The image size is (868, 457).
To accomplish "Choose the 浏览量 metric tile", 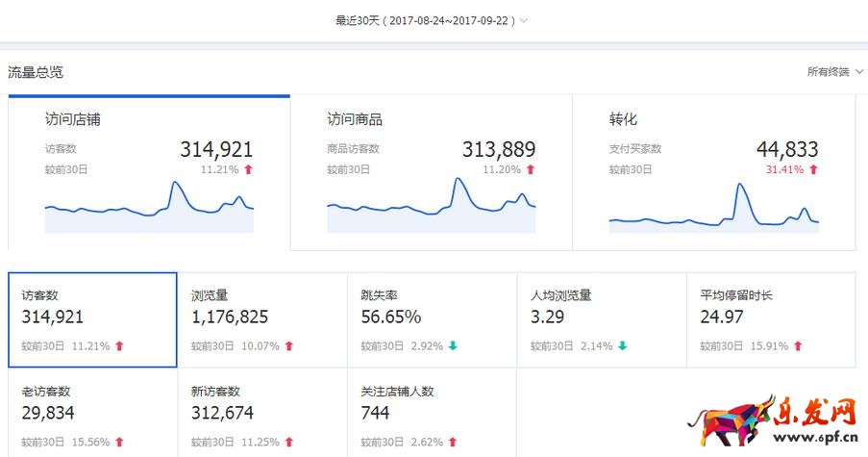I will pyautogui.click(x=262, y=319).
